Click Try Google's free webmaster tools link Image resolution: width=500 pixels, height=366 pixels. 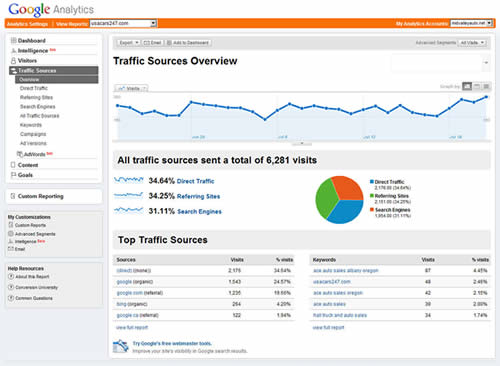[x=172, y=343]
